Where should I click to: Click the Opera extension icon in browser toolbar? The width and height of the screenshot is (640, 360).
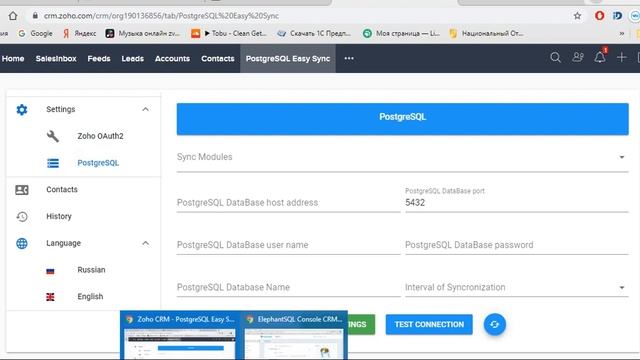pyautogui.click(x=599, y=16)
